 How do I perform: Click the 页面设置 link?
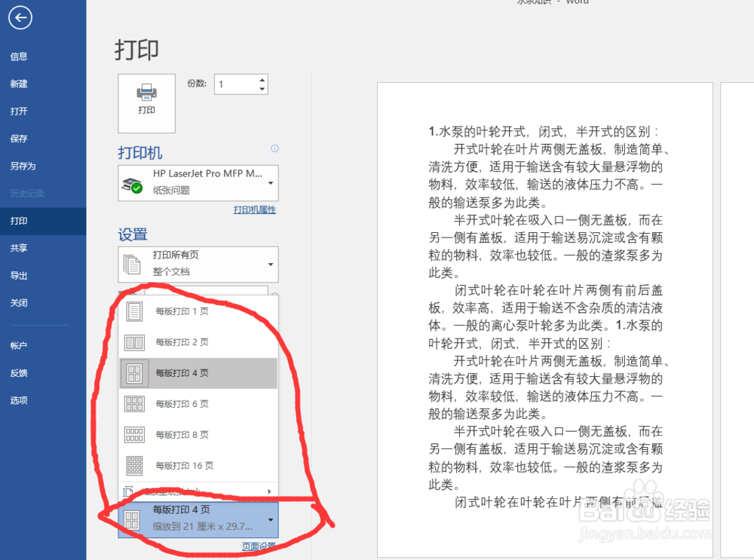[x=259, y=546]
